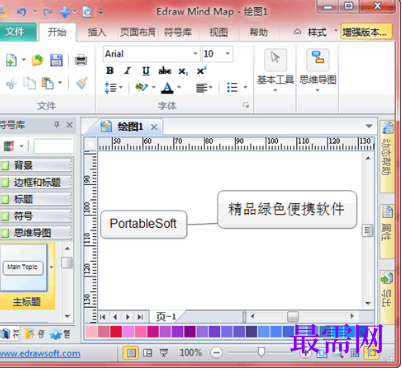Switch to the 页面布局 ribbon tab
The height and width of the screenshot is (370, 402).
pos(138,32)
